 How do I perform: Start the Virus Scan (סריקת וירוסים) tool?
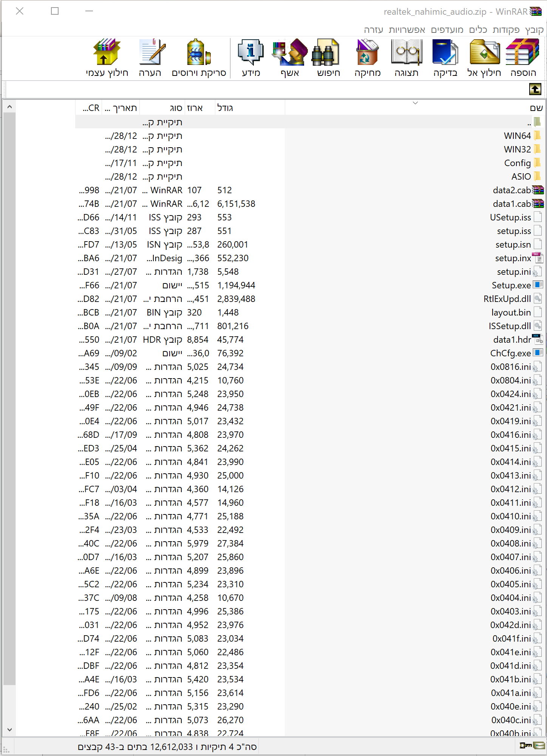[199, 57]
